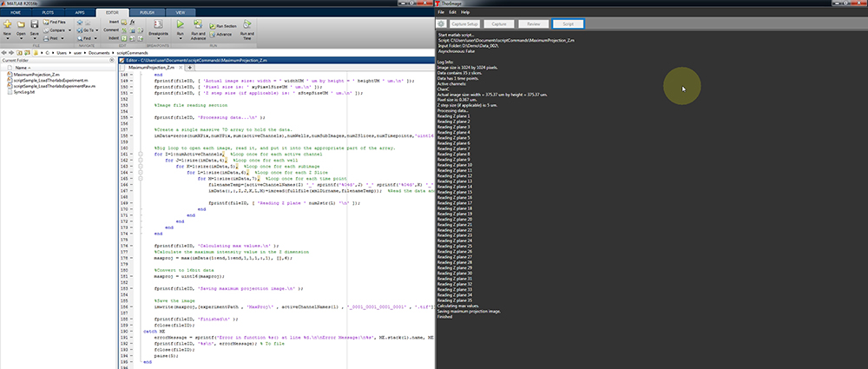Click the navigate back arrow in NAVIGATE section
The width and height of the screenshot is (868, 369).
(x=80, y=23)
